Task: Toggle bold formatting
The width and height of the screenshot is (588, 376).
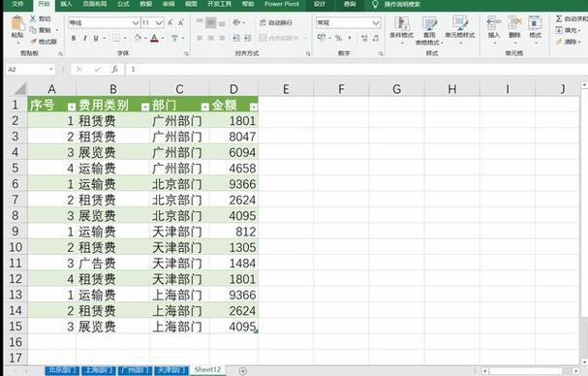Action: [74, 38]
